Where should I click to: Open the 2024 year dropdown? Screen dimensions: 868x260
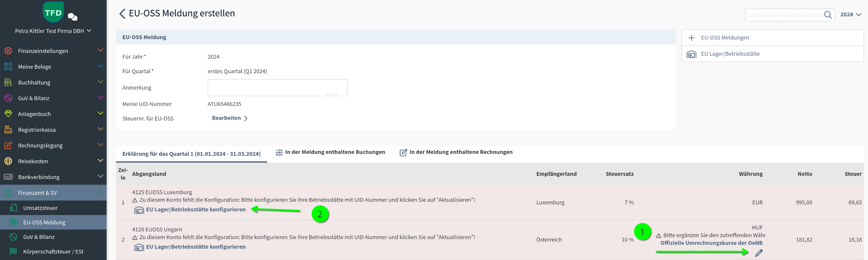pyautogui.click(x=851, y=15)
